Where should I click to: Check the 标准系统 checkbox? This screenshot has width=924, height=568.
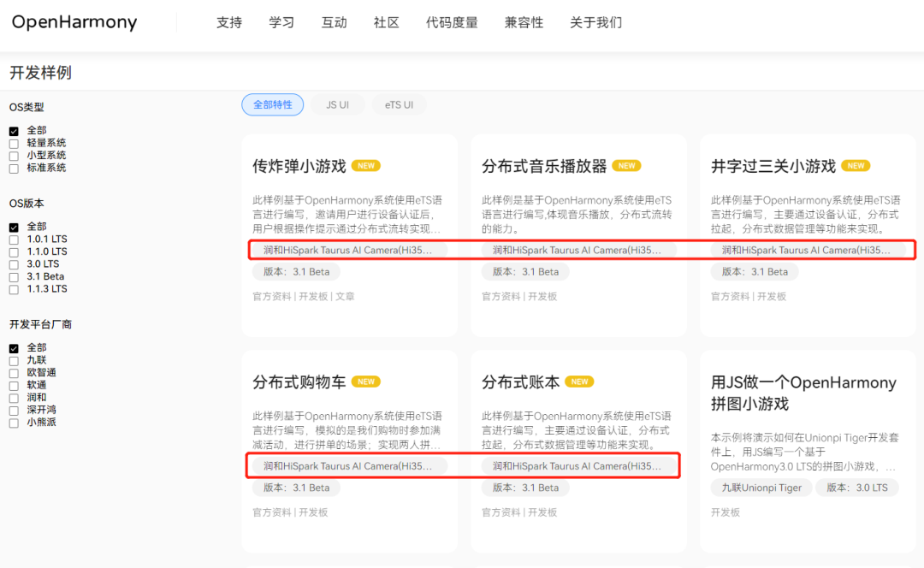pos(14,169)
